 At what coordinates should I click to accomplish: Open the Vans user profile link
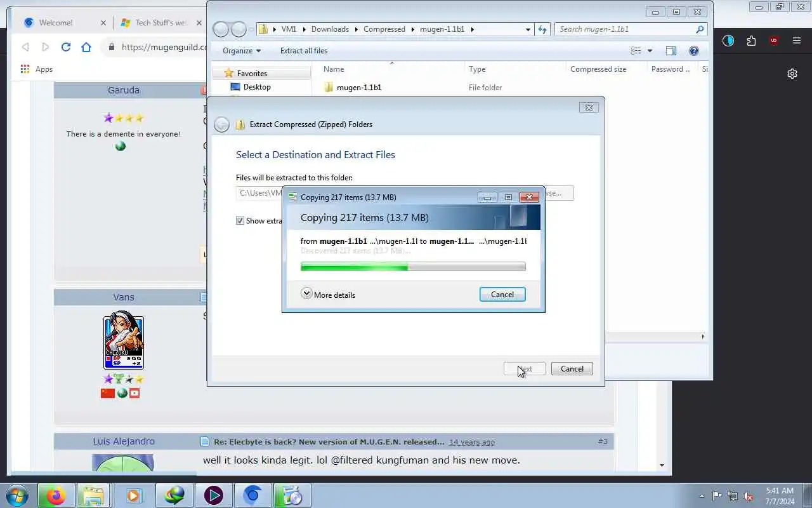point(124,297)
